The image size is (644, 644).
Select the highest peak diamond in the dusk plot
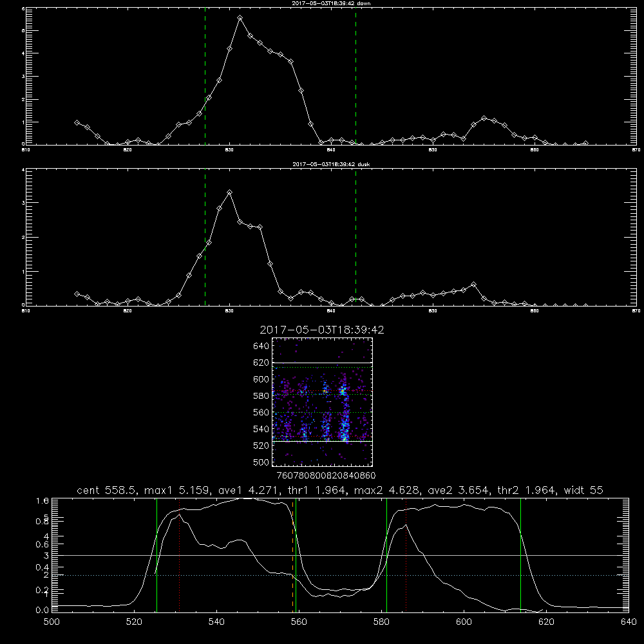230,192
